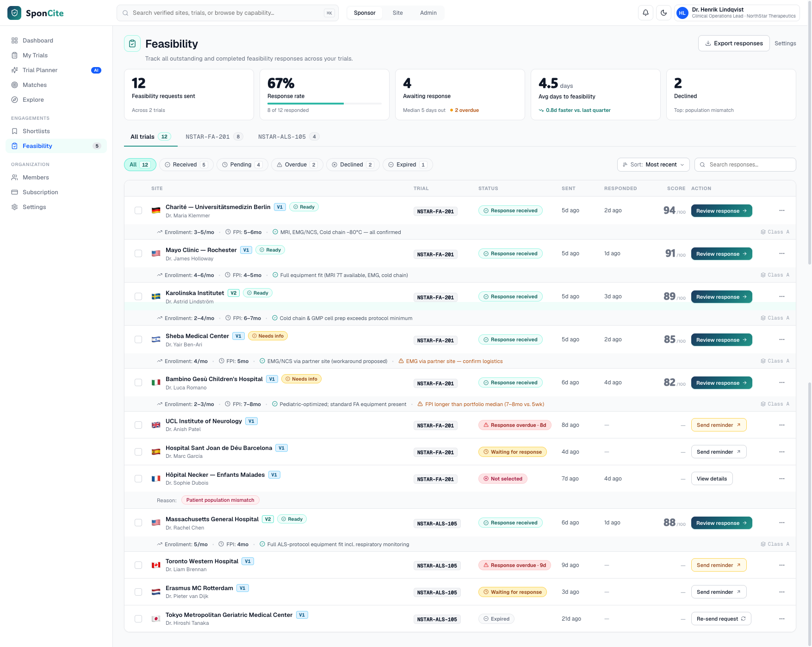Open more options for Sheba Medical Center
The image size is (812, 647).
(782, 339)
